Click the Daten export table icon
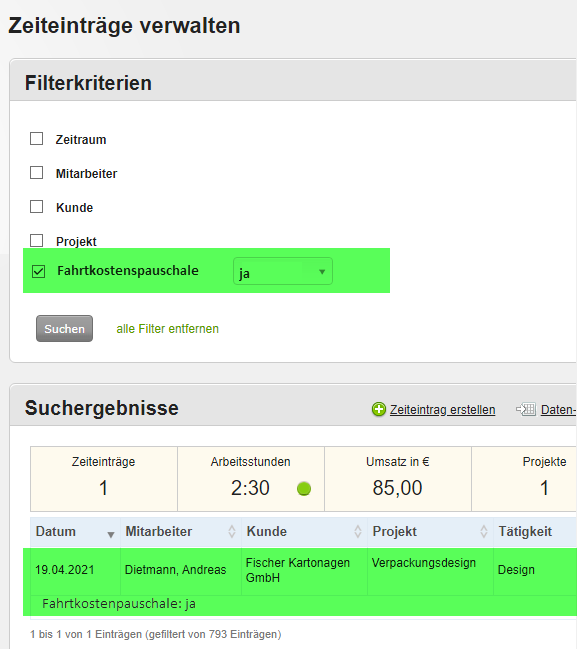 526,409
